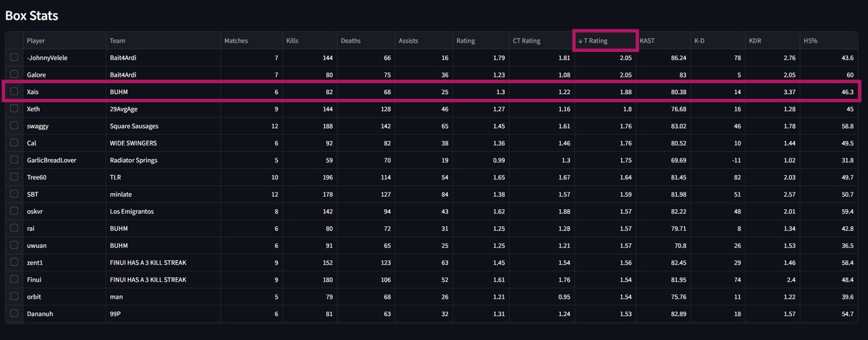Reverse sorting on the T Rating header
The image size is (868, 340).
point(605,41)
